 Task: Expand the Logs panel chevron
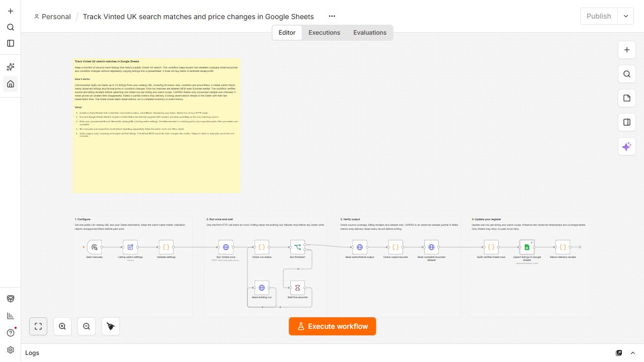(633, 353)
